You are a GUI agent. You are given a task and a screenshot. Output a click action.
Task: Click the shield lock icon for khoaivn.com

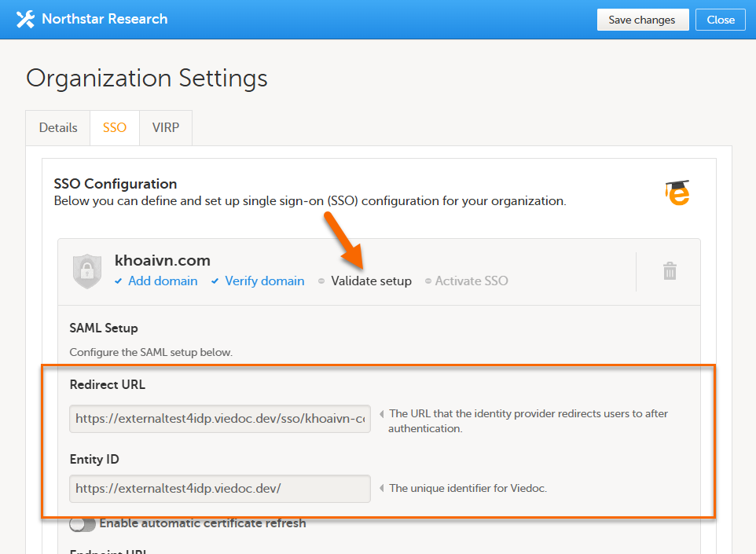87,271
